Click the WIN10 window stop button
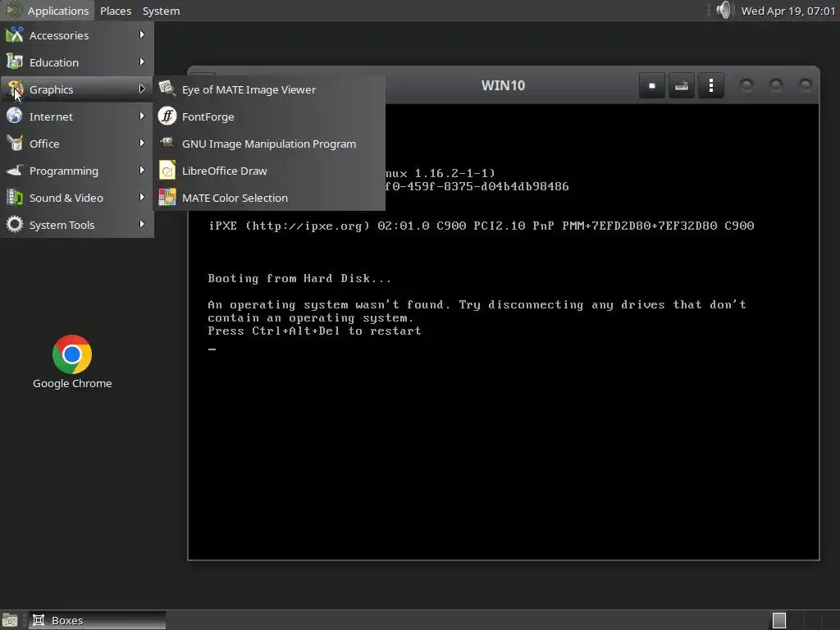Viewport: 840px width, 630px height. point(652,85)
